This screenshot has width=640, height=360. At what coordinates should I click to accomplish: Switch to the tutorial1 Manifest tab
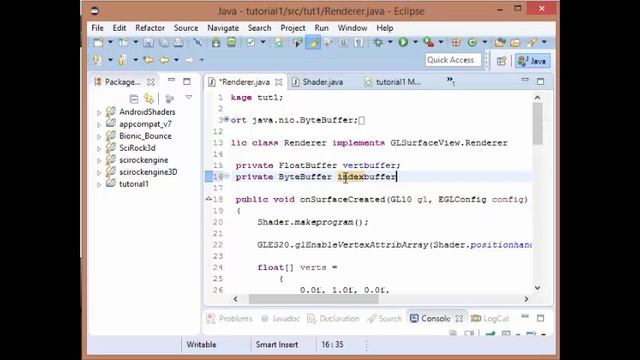click(x=393, y=82)
